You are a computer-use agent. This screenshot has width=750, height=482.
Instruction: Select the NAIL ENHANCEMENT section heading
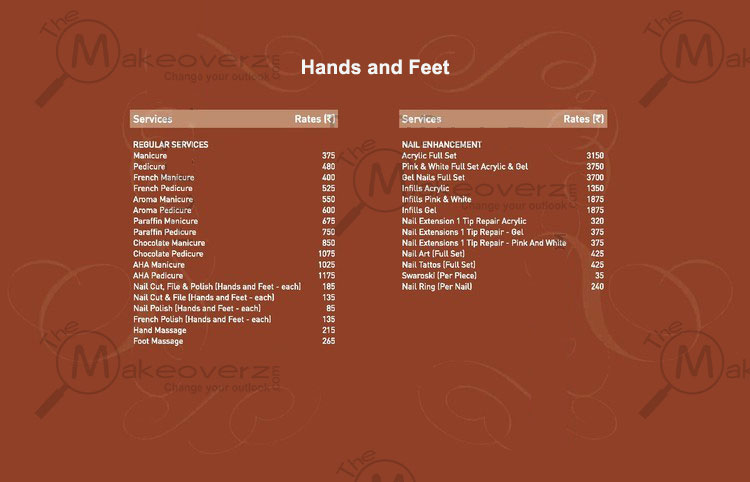pos(441,145)
